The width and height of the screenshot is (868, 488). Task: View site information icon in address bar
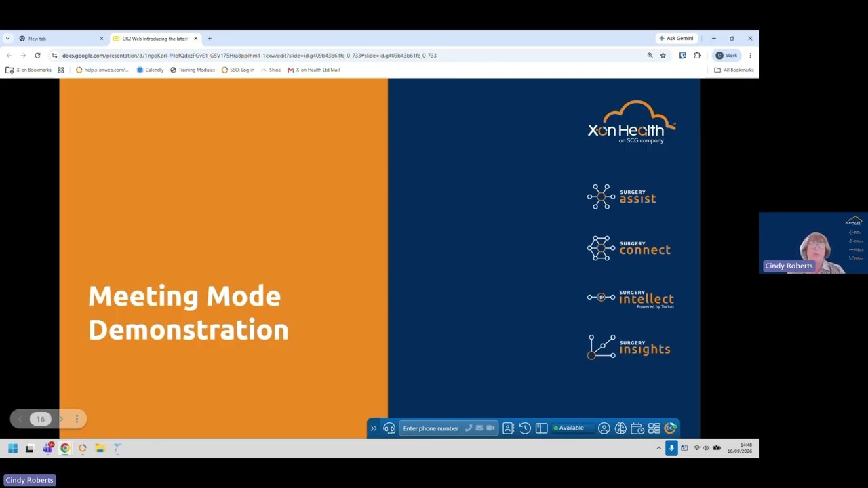click(x=54, y=56)
